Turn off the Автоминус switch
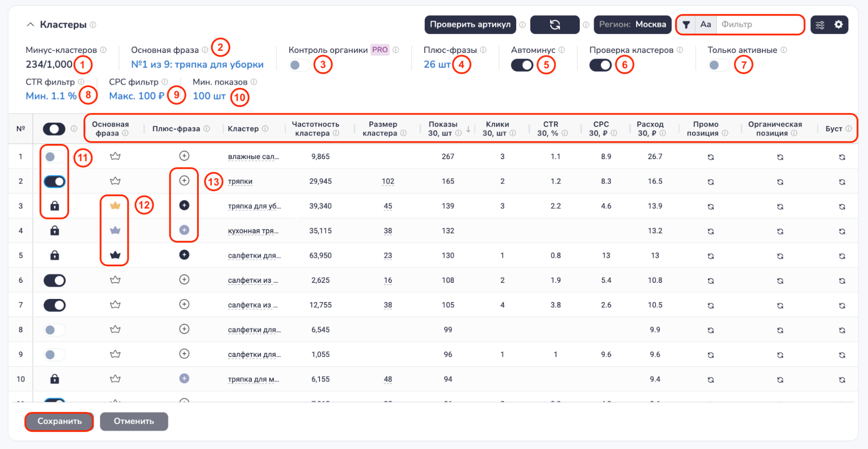Screen dimensions: 868x449 click(522, 65)
